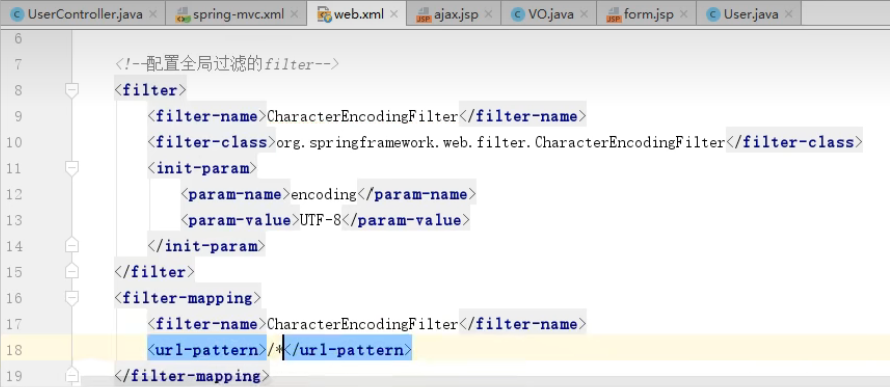
Task: Fold at closing filter-mapping line 19
Action: coord(72,376)
